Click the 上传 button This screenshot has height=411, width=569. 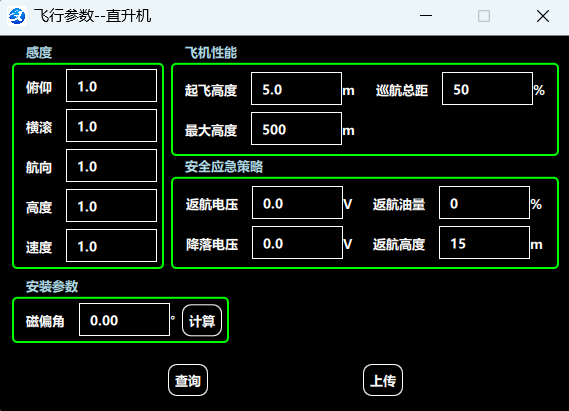pyautogui.click(x=383, y=380)
